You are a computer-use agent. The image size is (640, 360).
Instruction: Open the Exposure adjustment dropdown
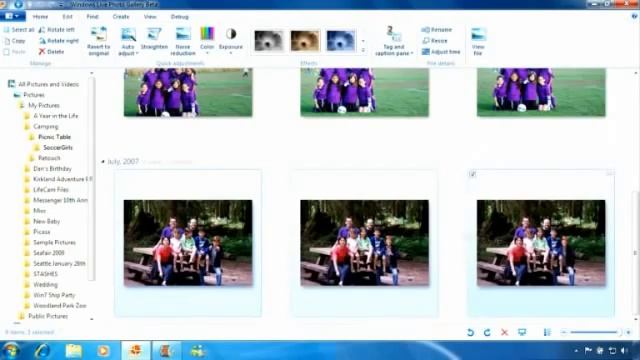(x=231, y=53)
